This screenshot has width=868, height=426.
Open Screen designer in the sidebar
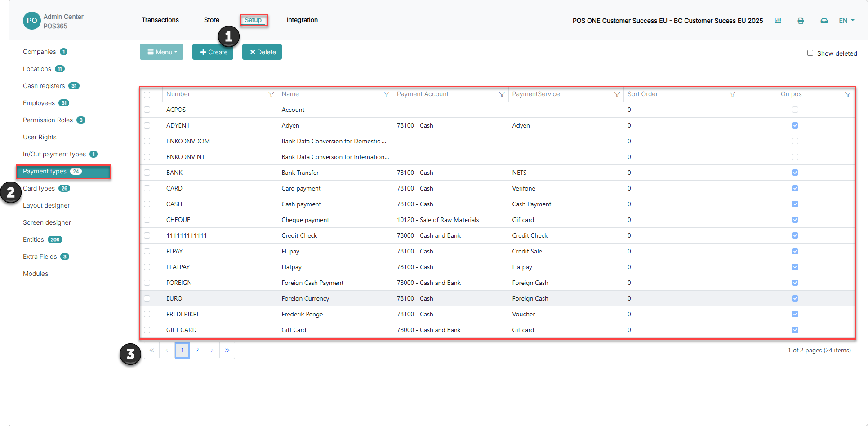point(47,222)
